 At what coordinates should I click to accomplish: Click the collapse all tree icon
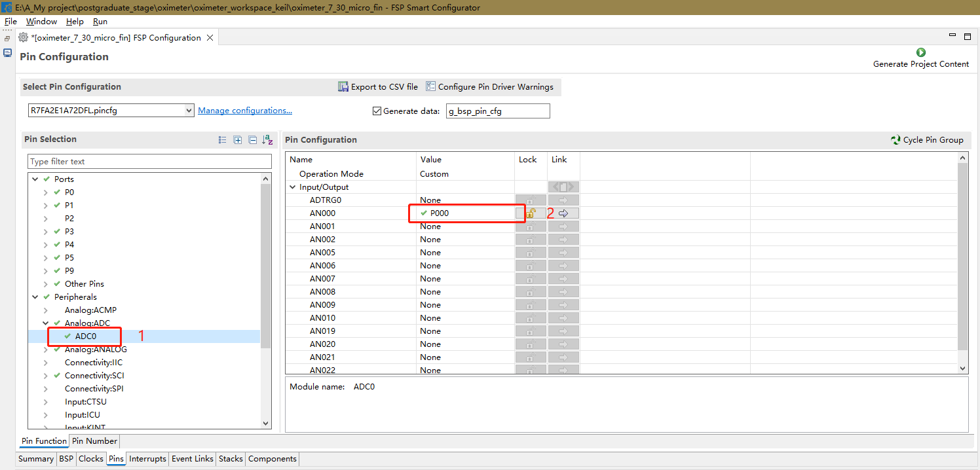point(252,139)
